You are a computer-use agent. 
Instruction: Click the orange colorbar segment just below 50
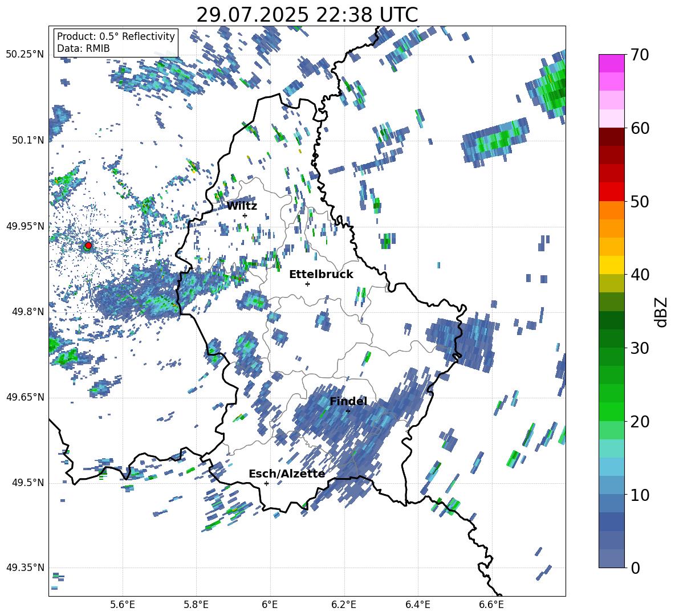point(611,210)
